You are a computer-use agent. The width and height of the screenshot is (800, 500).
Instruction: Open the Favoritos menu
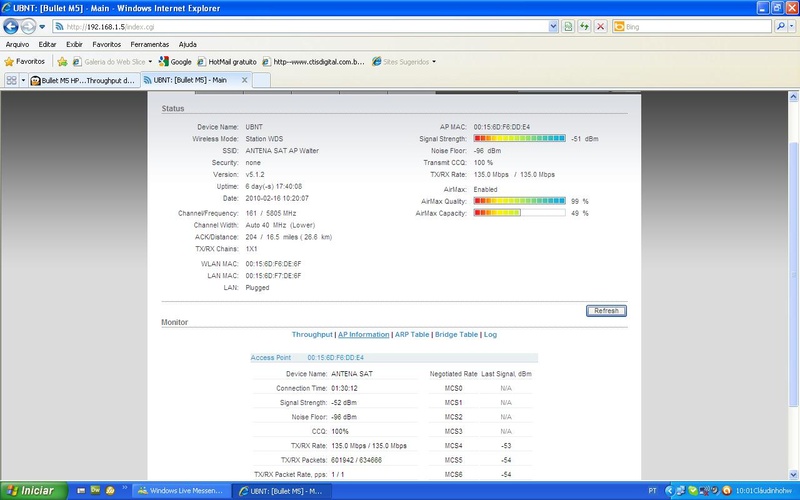coord(107,44)
